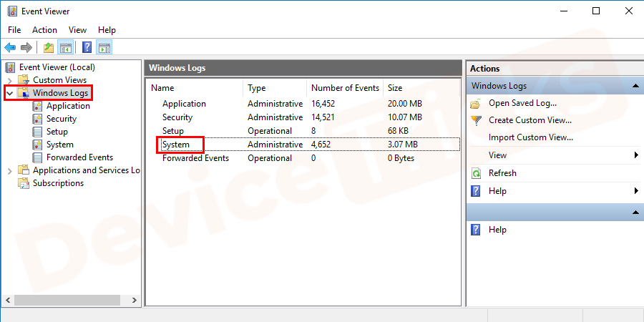Click the Refresh action link
The image size is (644, 322).
tap(502, 173)
